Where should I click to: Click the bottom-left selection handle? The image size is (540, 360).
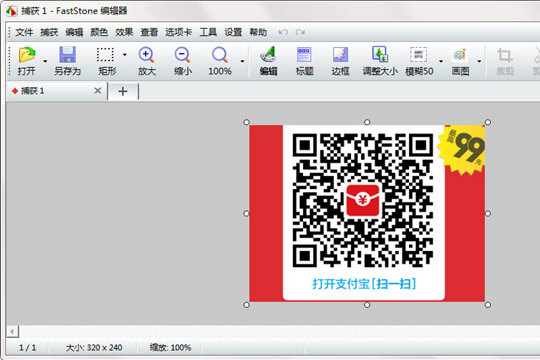point(246,305)
